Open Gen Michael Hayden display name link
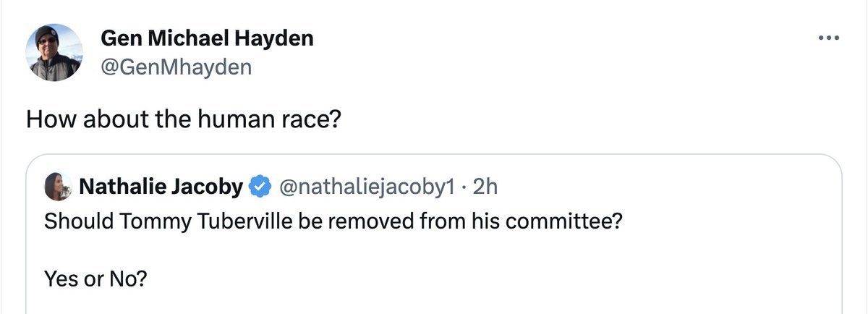The width and height of the screenshot is (868, 314). click(x=206, y=38)
